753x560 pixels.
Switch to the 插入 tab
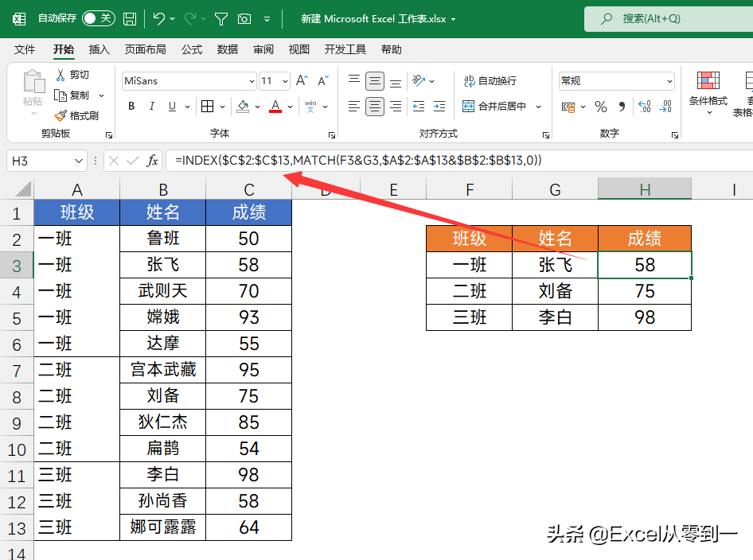coord(99,49)
